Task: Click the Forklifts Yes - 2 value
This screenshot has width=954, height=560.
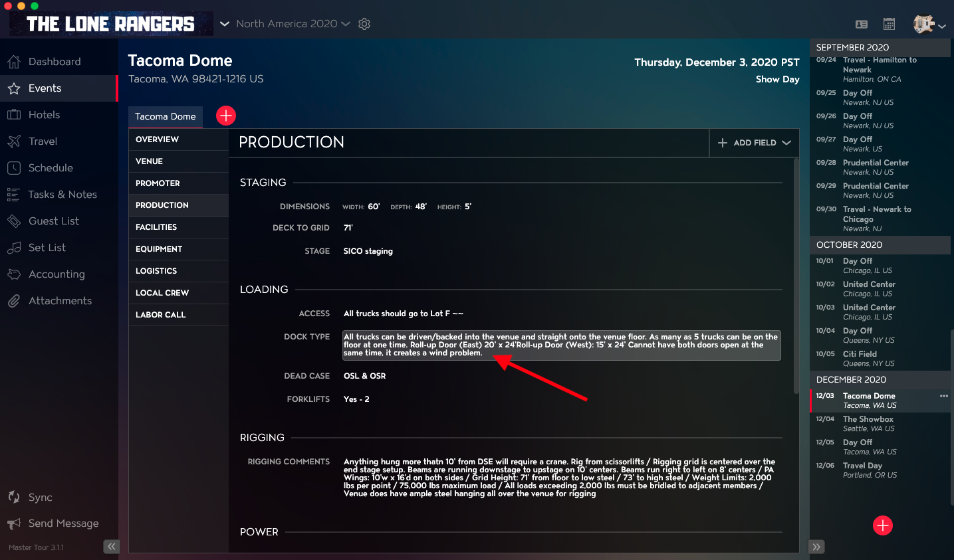Action: tap(356, 399)
